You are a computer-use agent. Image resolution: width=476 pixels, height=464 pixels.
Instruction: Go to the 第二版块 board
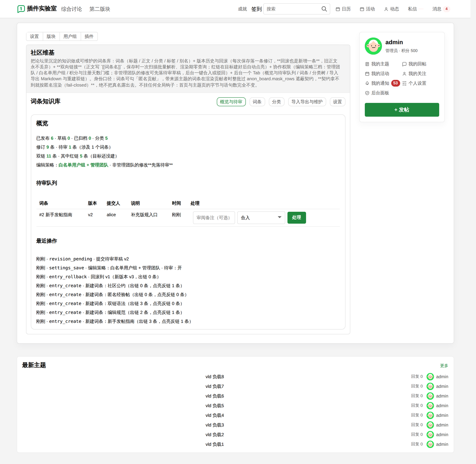tap(100, 9)
